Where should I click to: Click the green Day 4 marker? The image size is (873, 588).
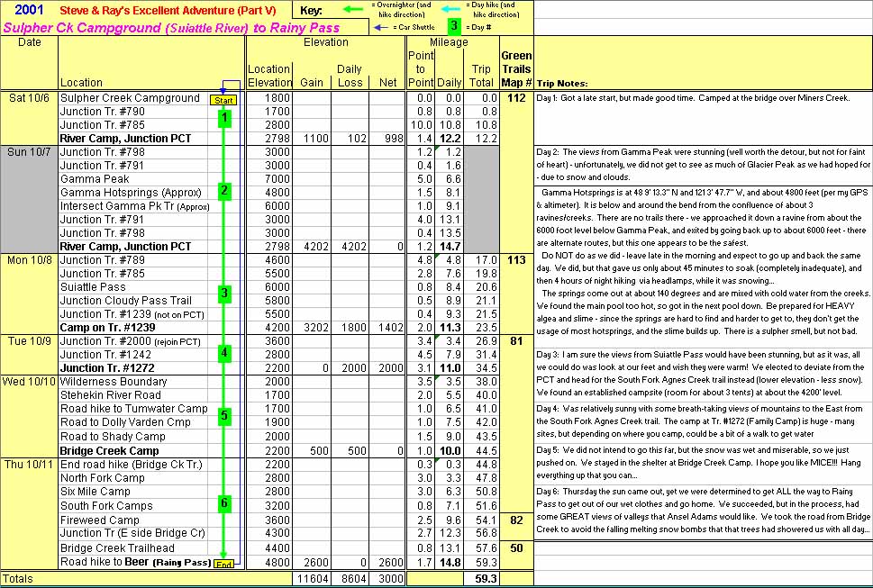coord(223,353)
